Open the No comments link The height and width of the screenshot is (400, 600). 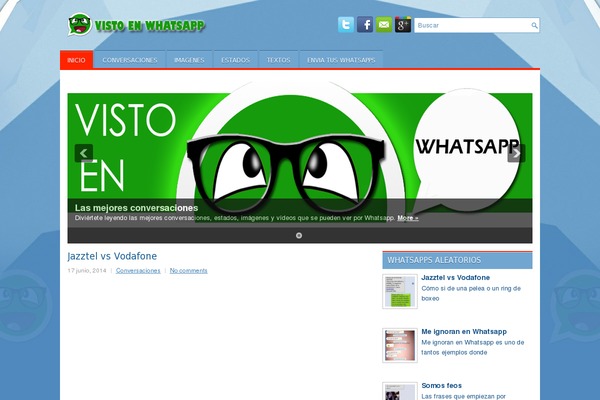(189, 271)
